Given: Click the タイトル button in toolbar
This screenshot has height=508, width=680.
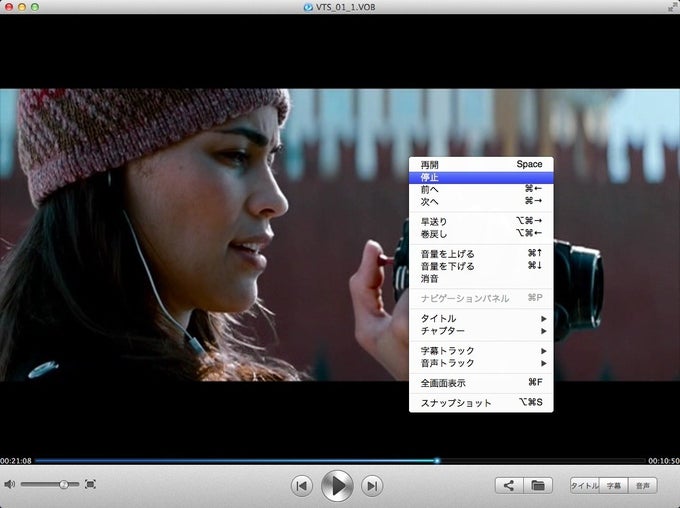Looking at the screenshot, I should click(584, 485).
